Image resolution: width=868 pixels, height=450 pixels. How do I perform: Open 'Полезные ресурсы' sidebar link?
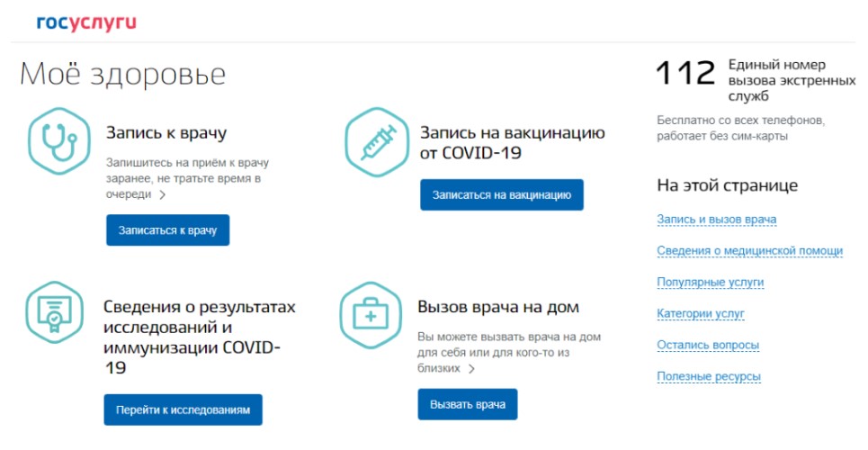coord(709,376)
